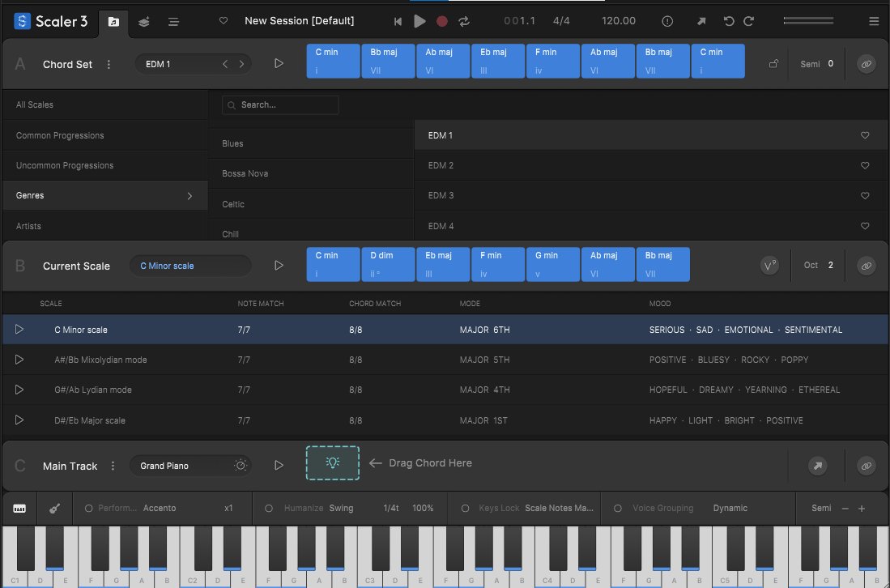Select the Eb maj chord in section A
The width and height of the screenshot is (890, 588).
pos(498,61)
